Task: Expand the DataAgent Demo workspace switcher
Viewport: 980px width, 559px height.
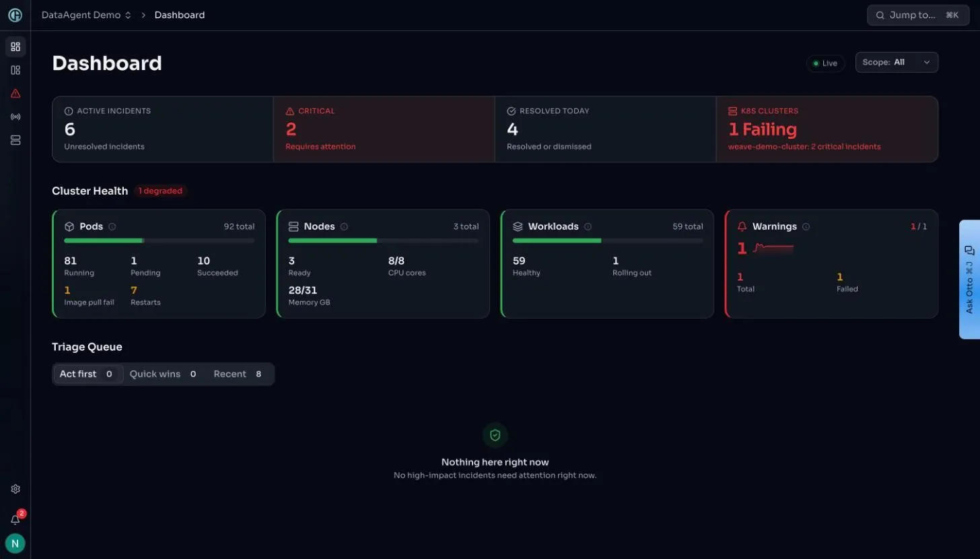Action: (87, 15)
